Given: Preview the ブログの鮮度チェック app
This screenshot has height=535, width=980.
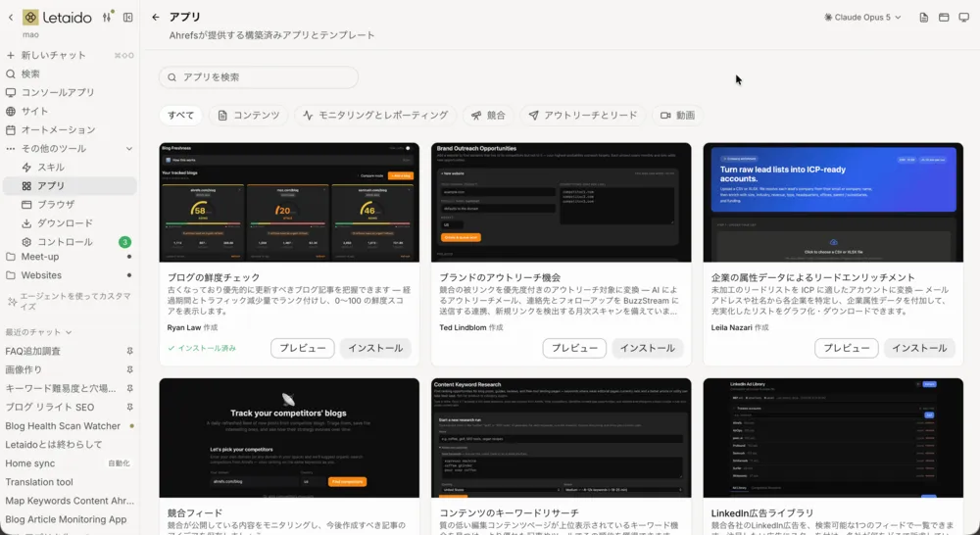Looking at the screenshot, I should click(x=303, y=348).
